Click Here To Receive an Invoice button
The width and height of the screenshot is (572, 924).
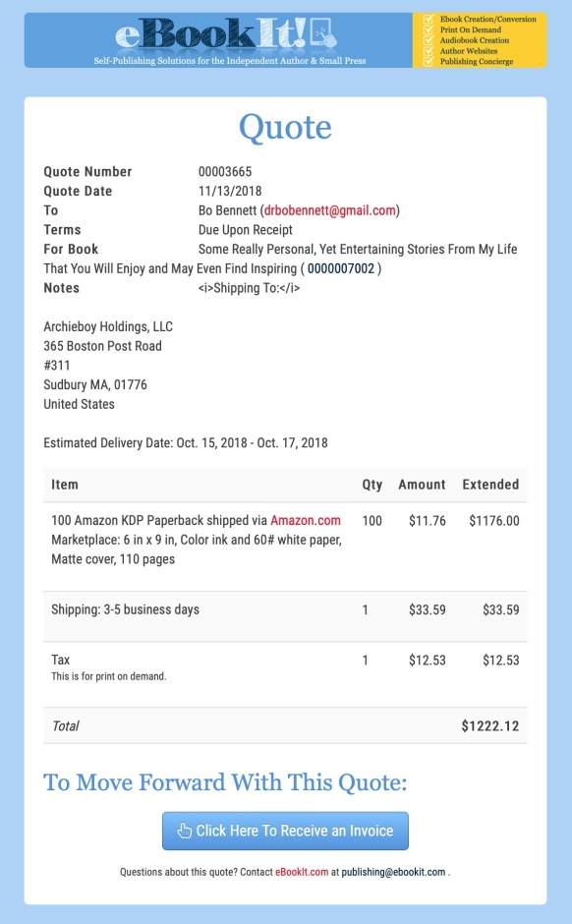click(x=285, y=831)
